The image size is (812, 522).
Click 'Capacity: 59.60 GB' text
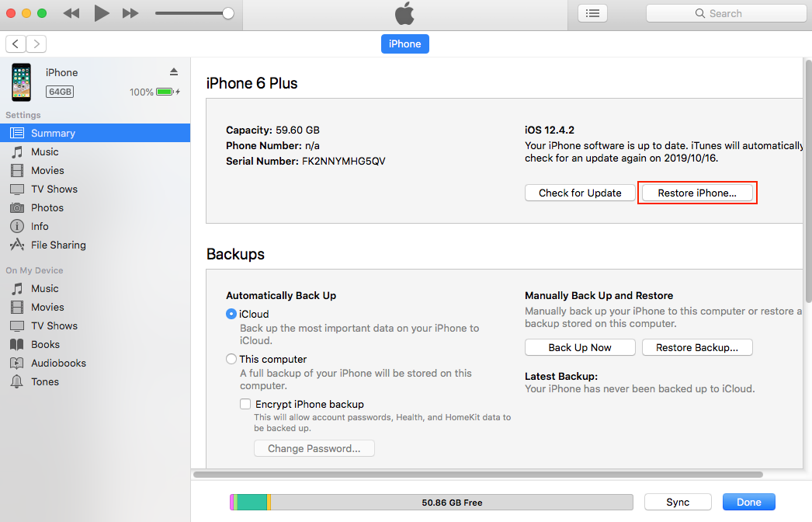[x=273, y=130]
